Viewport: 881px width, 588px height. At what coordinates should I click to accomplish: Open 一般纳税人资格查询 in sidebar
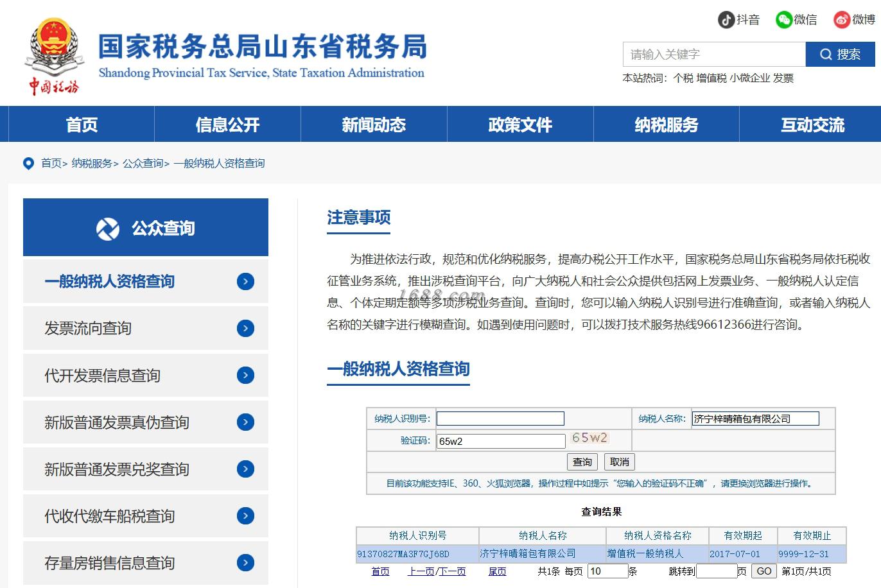point(146,281)
